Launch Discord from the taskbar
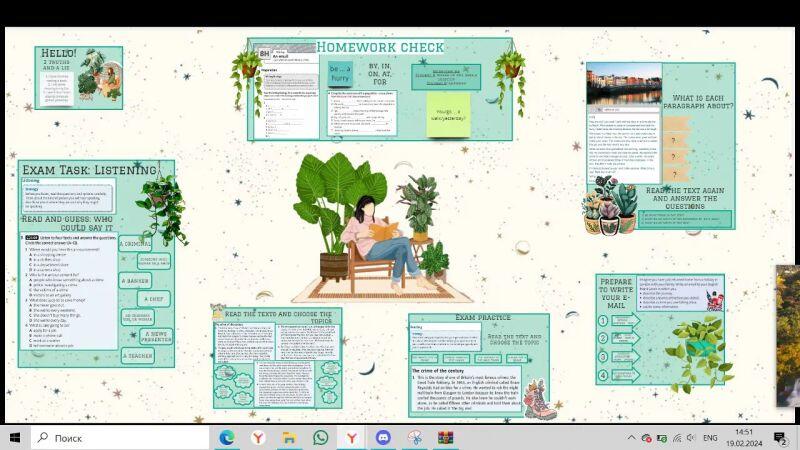 point(383,438)
